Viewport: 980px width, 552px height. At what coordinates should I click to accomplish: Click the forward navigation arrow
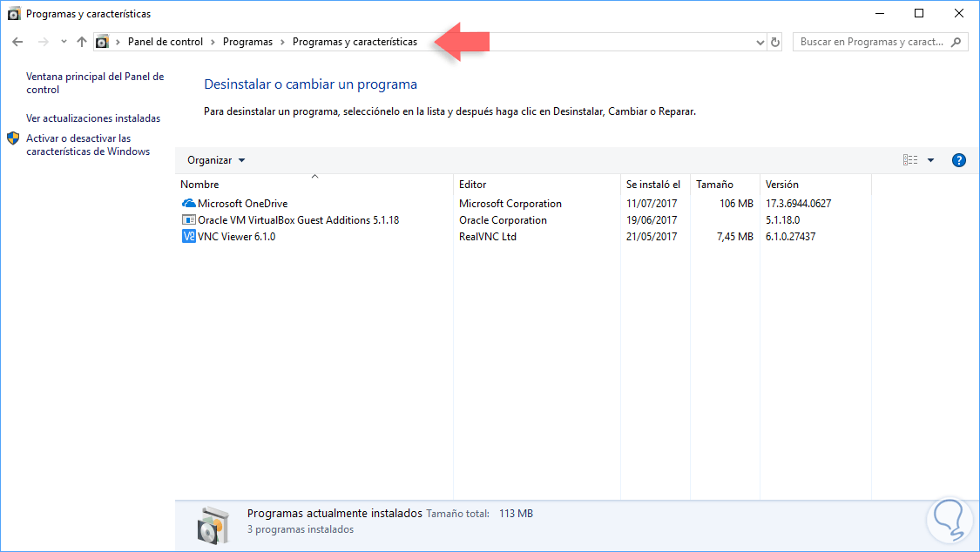[44, 42]
